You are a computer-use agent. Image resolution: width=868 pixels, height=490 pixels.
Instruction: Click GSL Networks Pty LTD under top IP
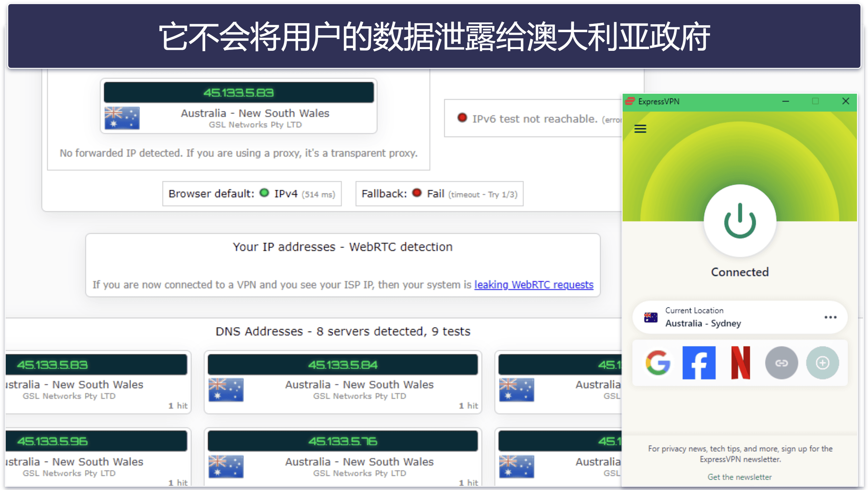click(255, 124)
